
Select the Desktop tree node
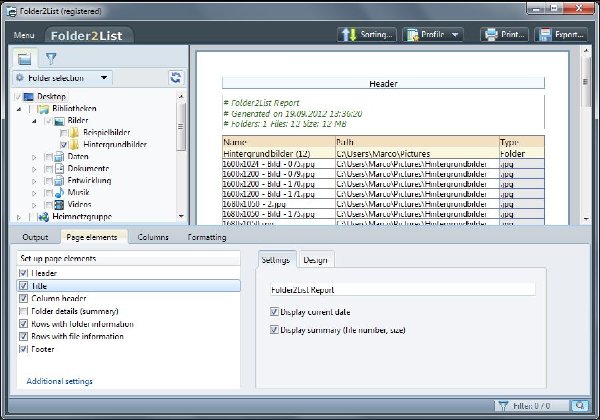[51, 96]
